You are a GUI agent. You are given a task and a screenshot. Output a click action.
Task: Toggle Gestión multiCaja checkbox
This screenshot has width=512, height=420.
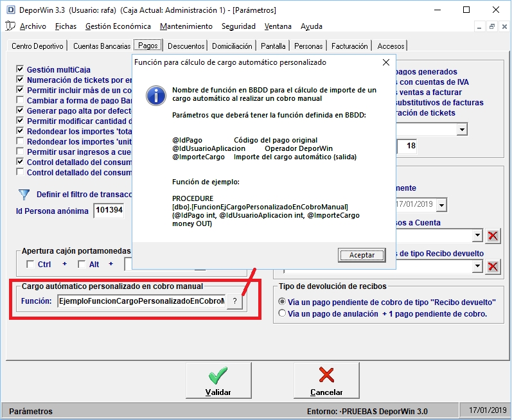[20, 69]
